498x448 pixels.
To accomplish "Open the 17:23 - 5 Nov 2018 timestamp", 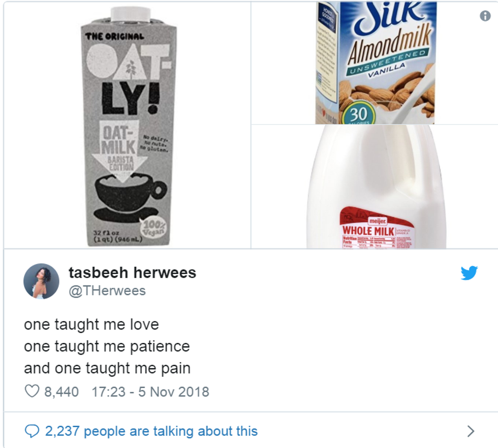I will coord(150,392).
